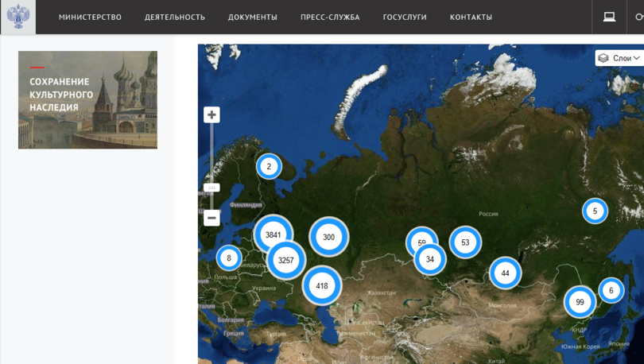Click the ministry eagle emblem logo
The height and width of the screenshot is (364, 644).
tap(17, 17)
